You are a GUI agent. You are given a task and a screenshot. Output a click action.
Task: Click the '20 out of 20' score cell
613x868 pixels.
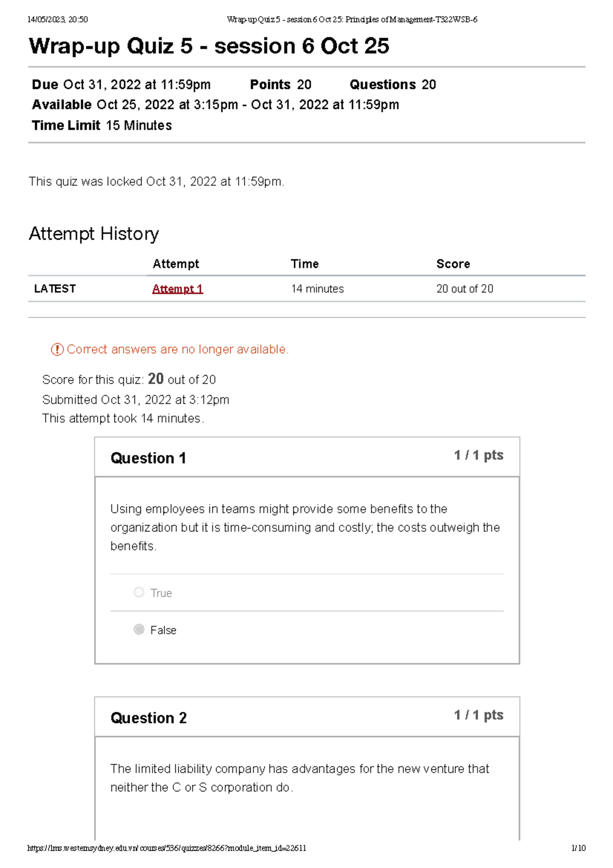pos(464,289)
